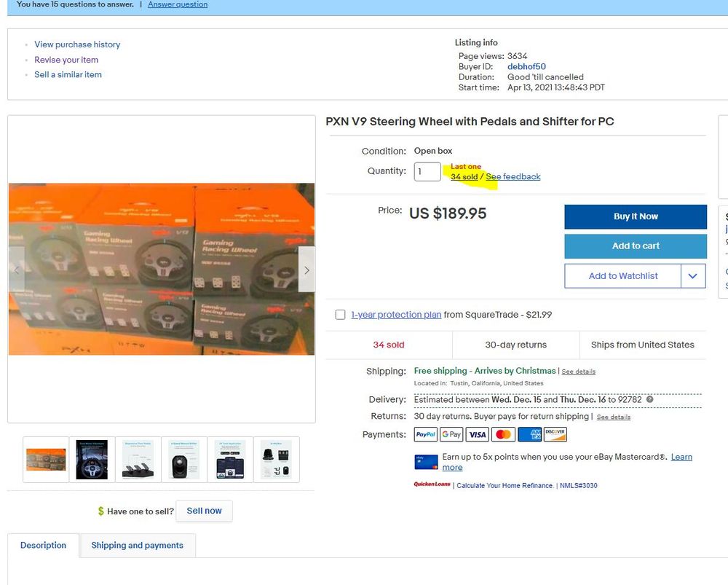This screenshot has height=585, width=728.
Task: Click the Mastercard payment icon
Action: tap(503, 434)
